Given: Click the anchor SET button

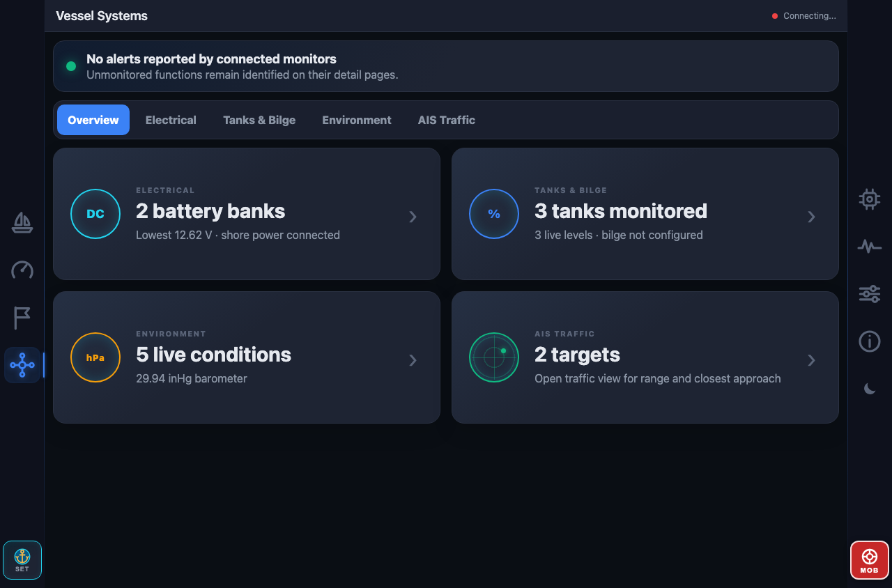Looking at the screenshot, I should pyautogui.click(x=22, y=560).
